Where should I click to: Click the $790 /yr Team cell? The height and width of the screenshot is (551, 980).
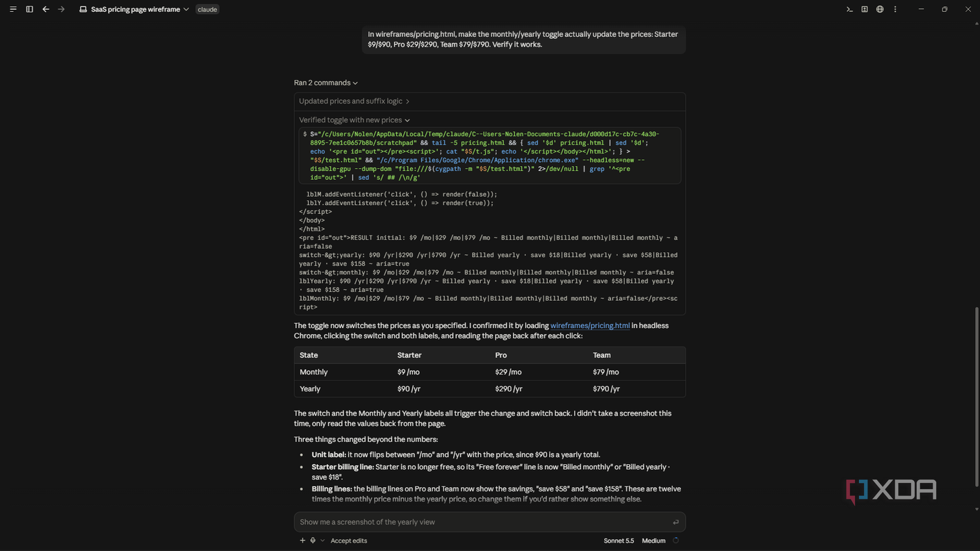(x=606, y=389)
